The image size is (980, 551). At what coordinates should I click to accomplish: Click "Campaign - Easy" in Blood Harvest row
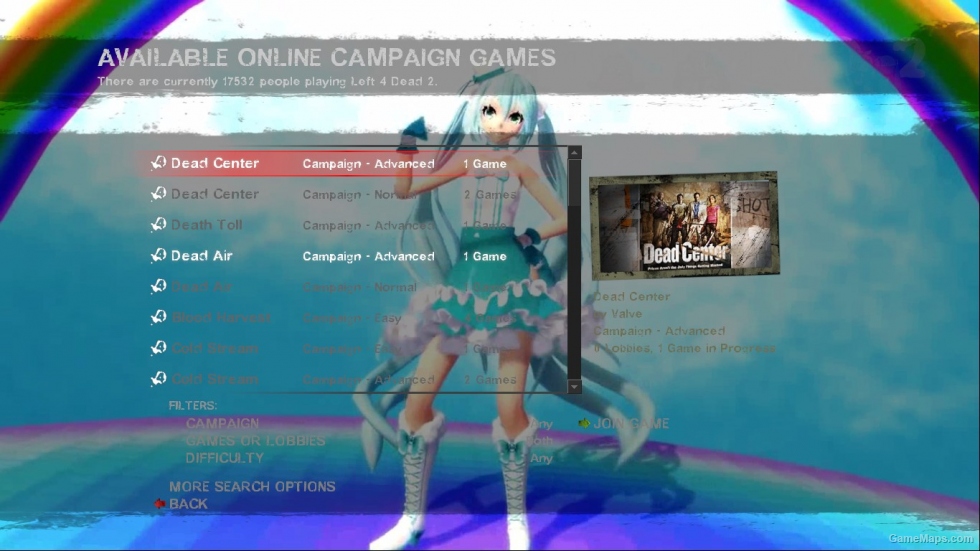352,318
